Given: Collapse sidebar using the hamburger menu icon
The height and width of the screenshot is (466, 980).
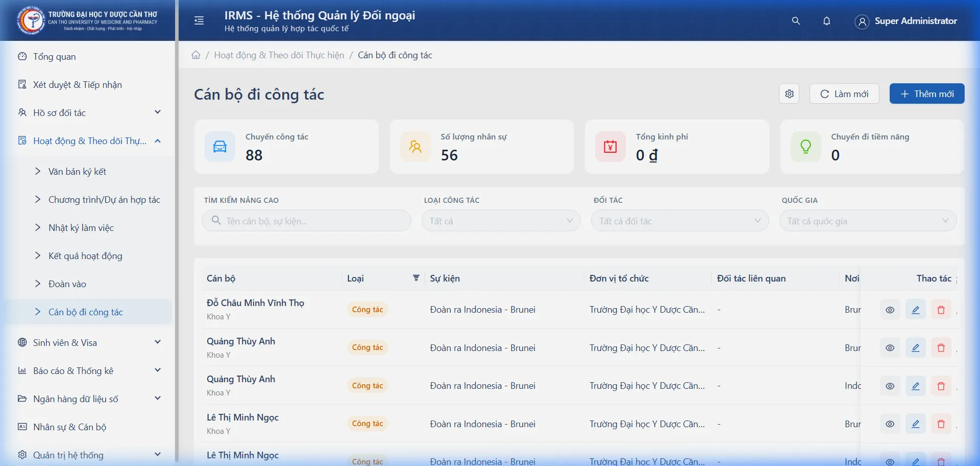Looking at the screenshot, I should pyautogui.click(x=199, y=20).
